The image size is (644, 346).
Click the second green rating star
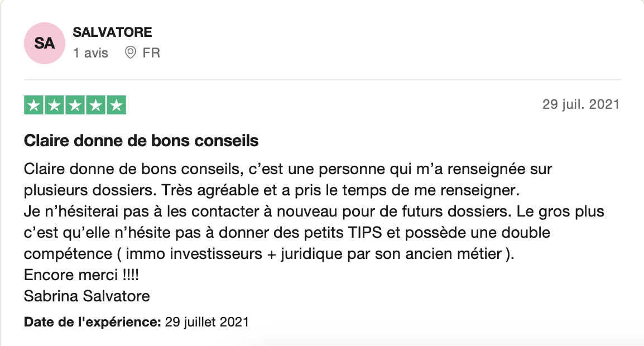tap(55, 105)
